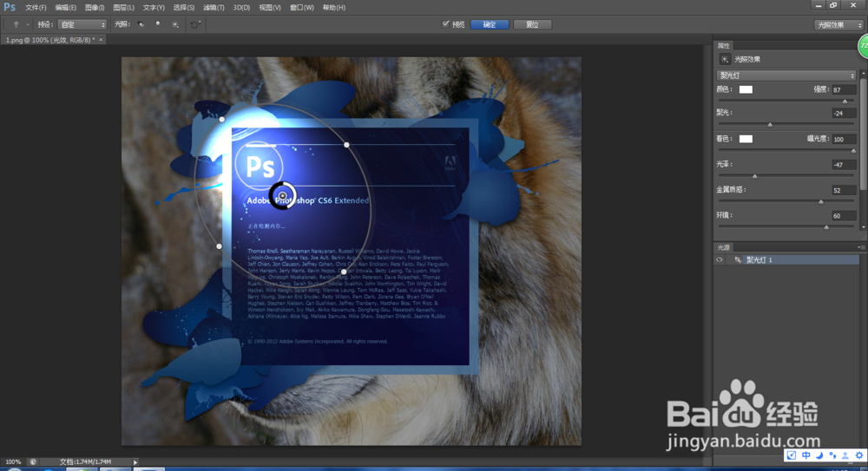The height and width of the screenshot is (471, 868).
Task: Click the status bar preview icon beside 100%
Action: click(33, 461)
